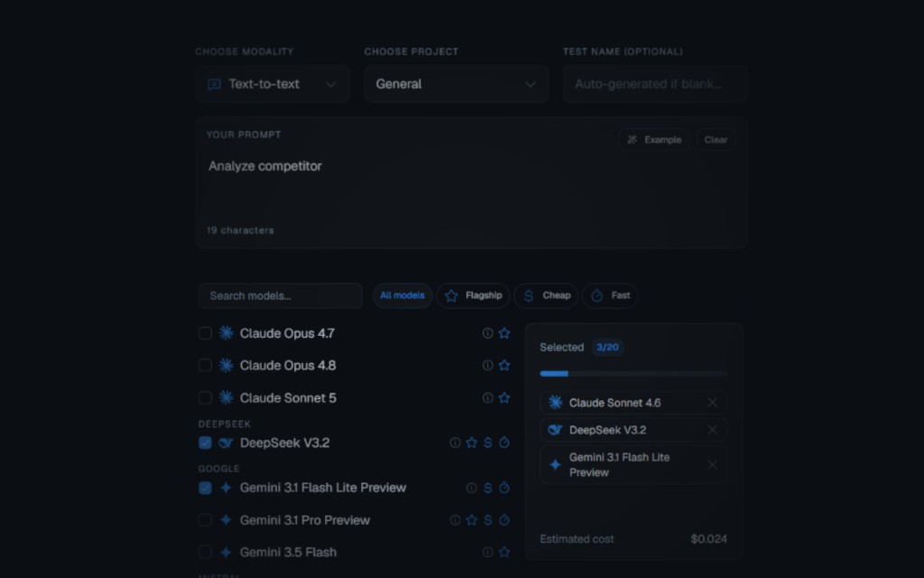Image resolution: width=924 pixels, height=578 pixels.
Task: Enable Claude Sonnet 5 checkbox
Action: click(205, 397)
